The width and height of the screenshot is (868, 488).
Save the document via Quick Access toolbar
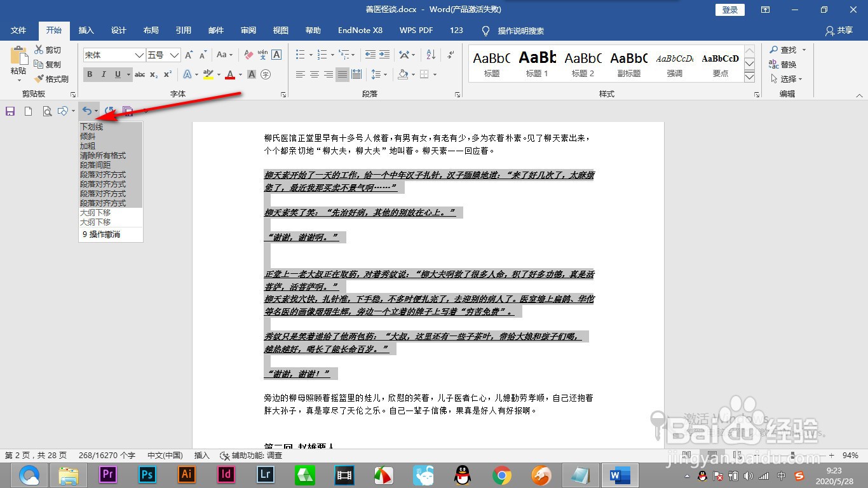10,111
